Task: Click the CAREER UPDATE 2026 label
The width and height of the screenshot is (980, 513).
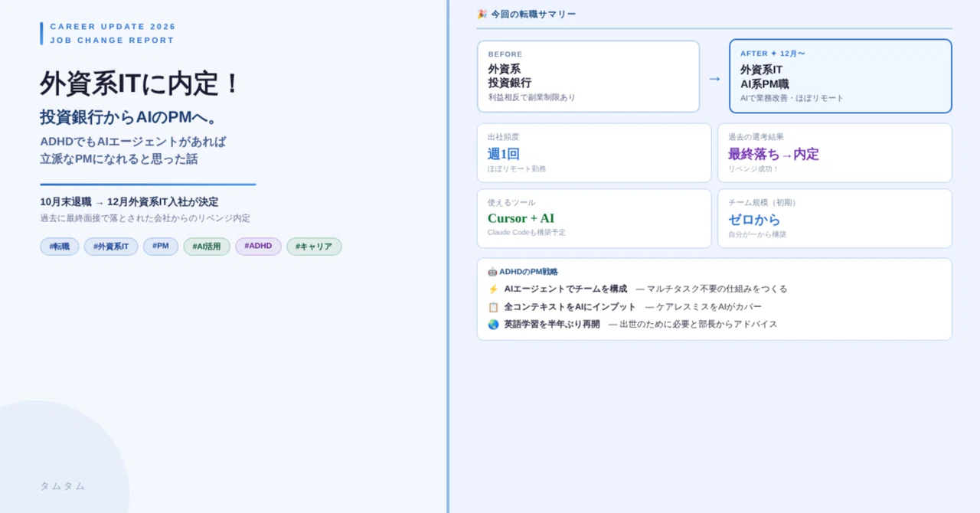Action: [113, 27]
